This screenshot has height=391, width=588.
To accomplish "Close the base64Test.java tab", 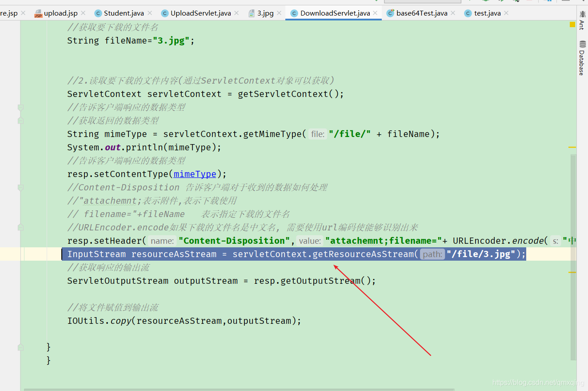I will click(453, 13).
